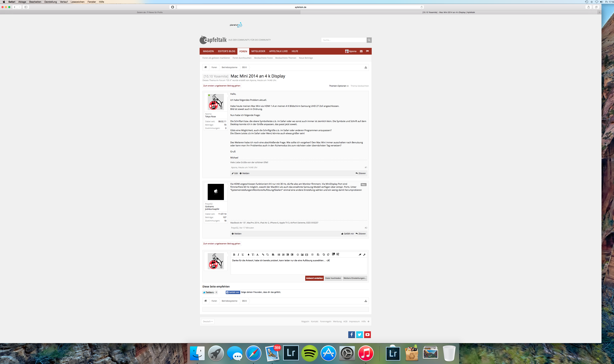Open the font family tool
The image size is (614, 364).
[x=257, y=255]
